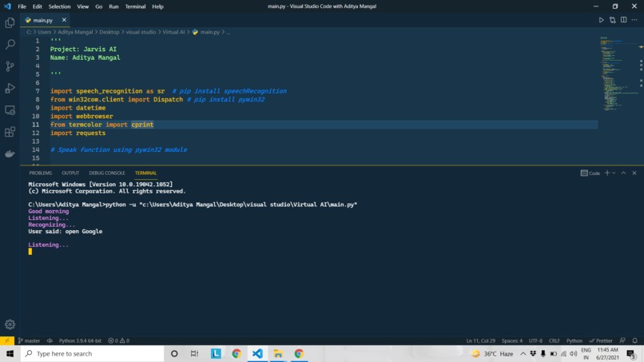Open the Selection menu

click(59, 6)
